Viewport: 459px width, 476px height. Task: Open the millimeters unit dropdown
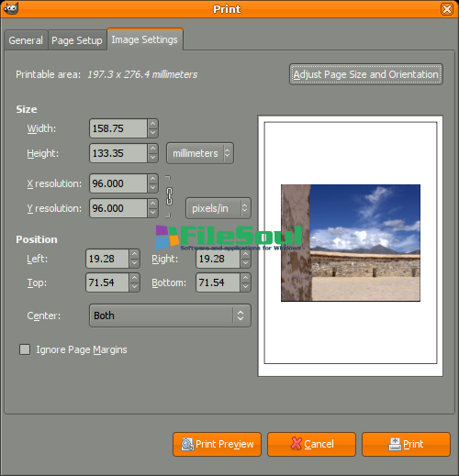(200, 153)
